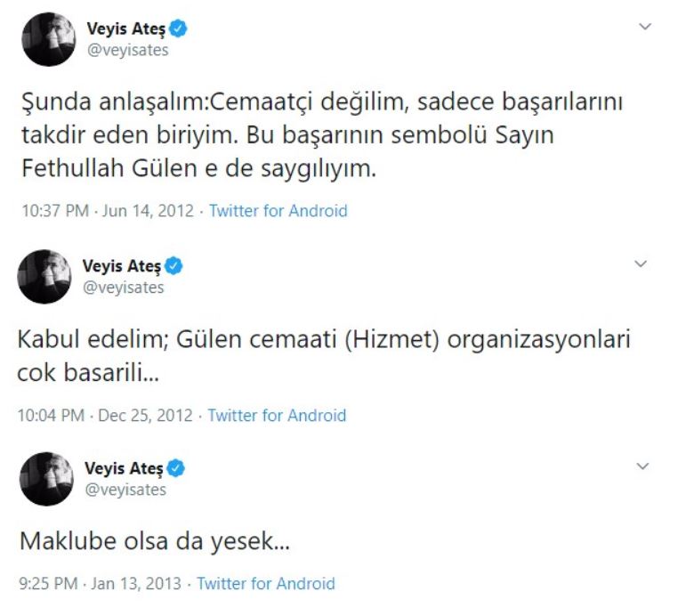Screen dimensions: 686x616
Task: Expand options chevron on Jan 13 tweet
Action: click(x=642, y=466)
